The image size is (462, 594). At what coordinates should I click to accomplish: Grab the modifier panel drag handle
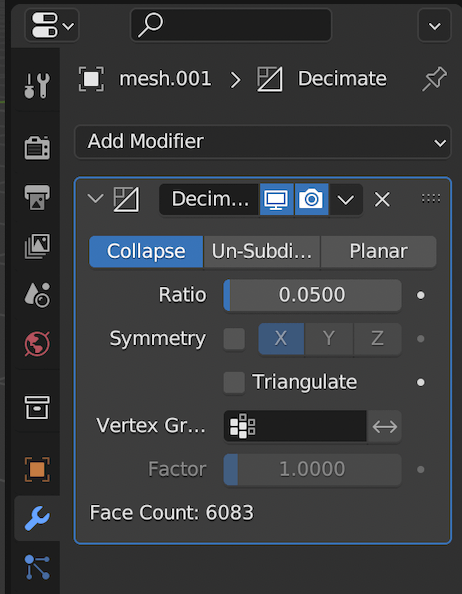[431, 199]
